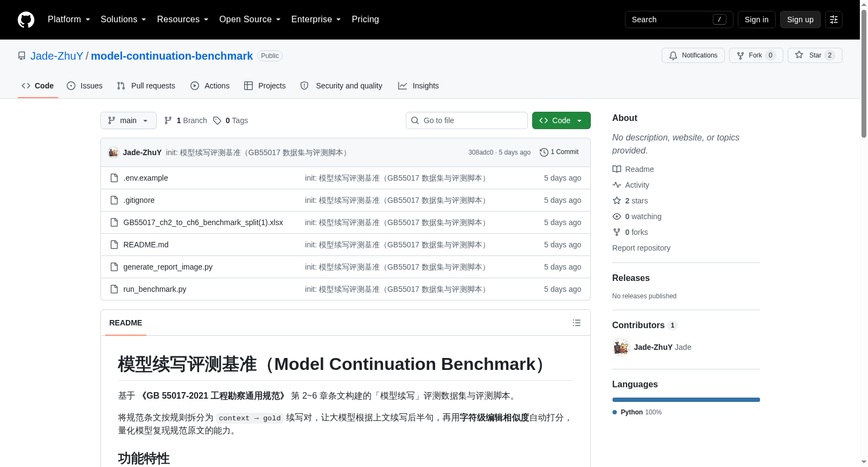Screen dimensions: 868x467
Task: Open the Contributors heading link
Action: coord(645,325)
